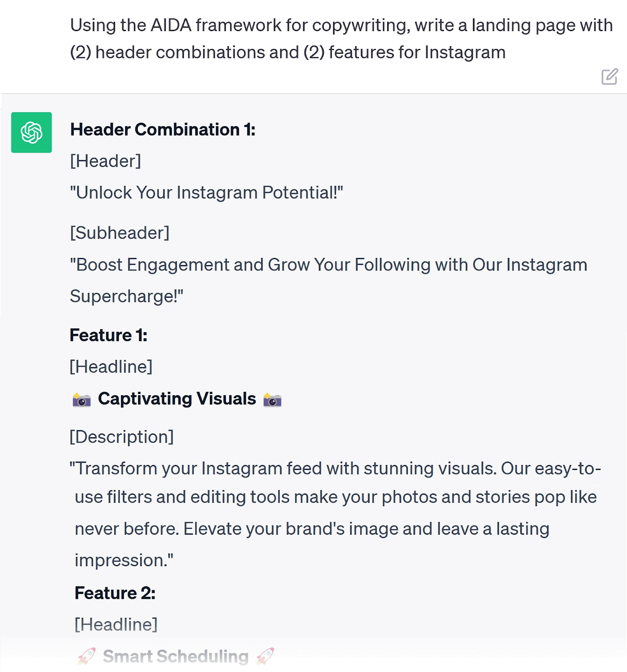Click the camera emoji after Captivating Visuals
Viewport: 627px width, 672px height.
272,399
